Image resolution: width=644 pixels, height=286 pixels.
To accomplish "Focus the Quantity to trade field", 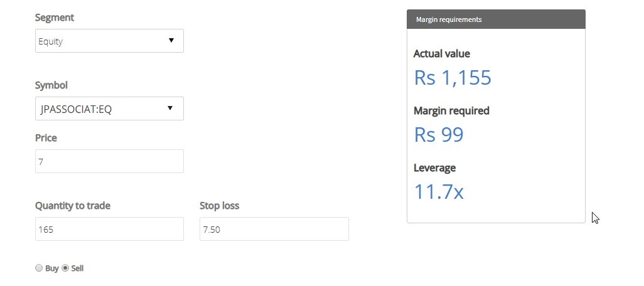I will [x=109, y=229].
